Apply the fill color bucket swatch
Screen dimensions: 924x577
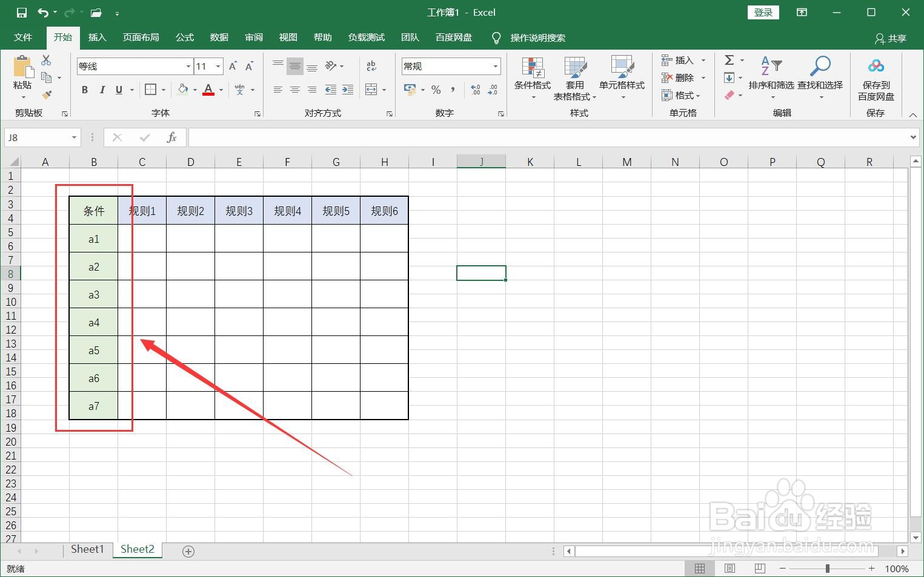coord(182,90)
